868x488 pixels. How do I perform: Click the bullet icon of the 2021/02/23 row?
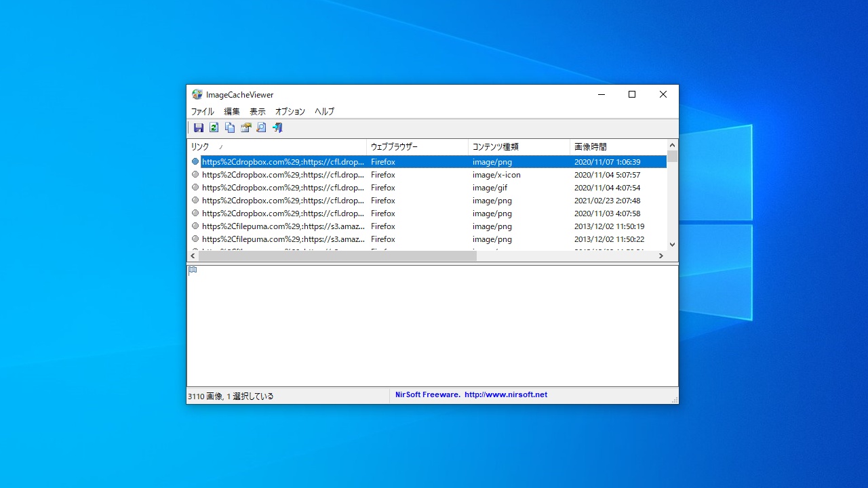(x=195, y=201)
